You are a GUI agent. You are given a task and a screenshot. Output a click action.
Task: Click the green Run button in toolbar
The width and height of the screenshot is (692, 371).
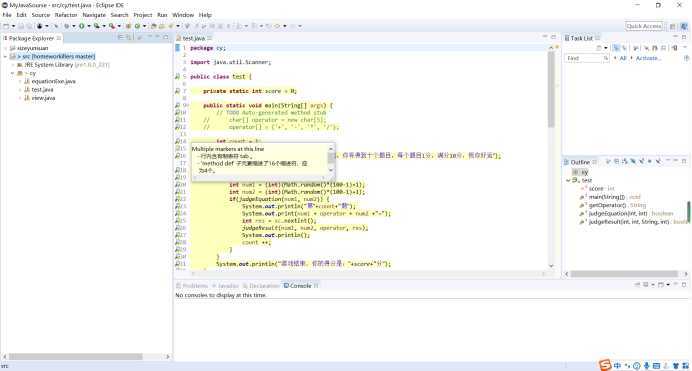point(81,26)
